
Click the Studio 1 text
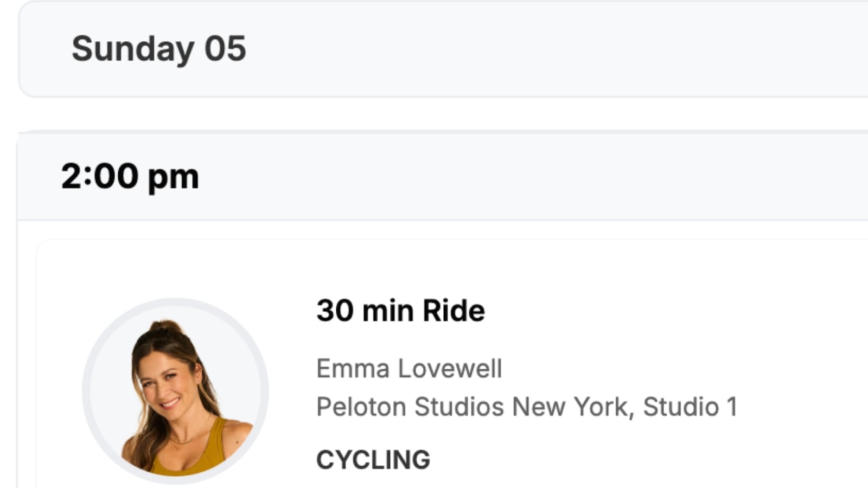pyautogui.click(x=690, y=407)
